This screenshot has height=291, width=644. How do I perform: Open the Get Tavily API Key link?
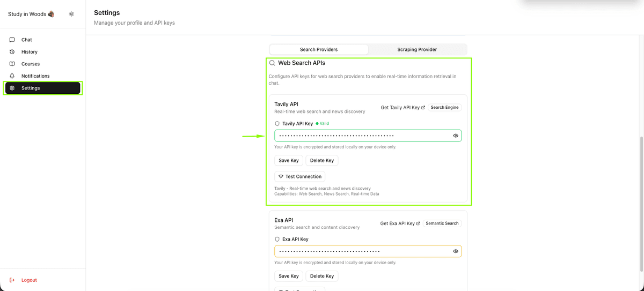(403, 107)
